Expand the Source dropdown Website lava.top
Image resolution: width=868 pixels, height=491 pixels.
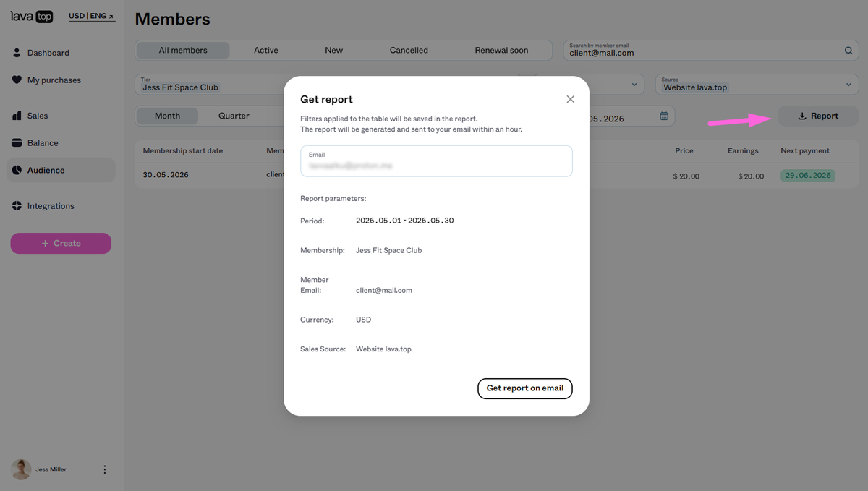click(x=757, y=84)
